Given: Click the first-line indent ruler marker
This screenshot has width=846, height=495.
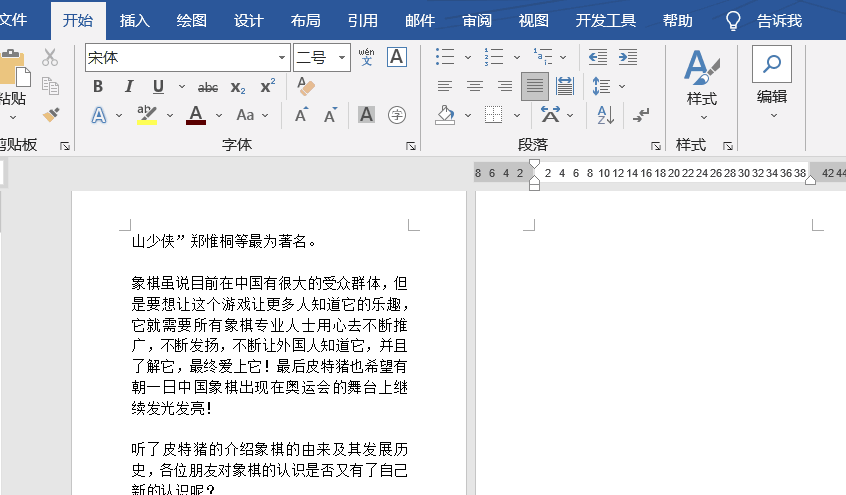Looking at the screenshot, I should [x=534, y=164].
